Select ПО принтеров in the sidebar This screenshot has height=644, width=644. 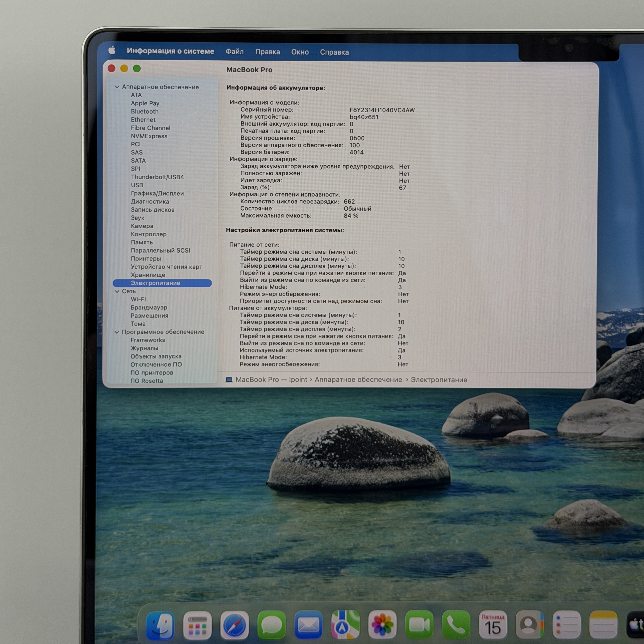(152, 373)
